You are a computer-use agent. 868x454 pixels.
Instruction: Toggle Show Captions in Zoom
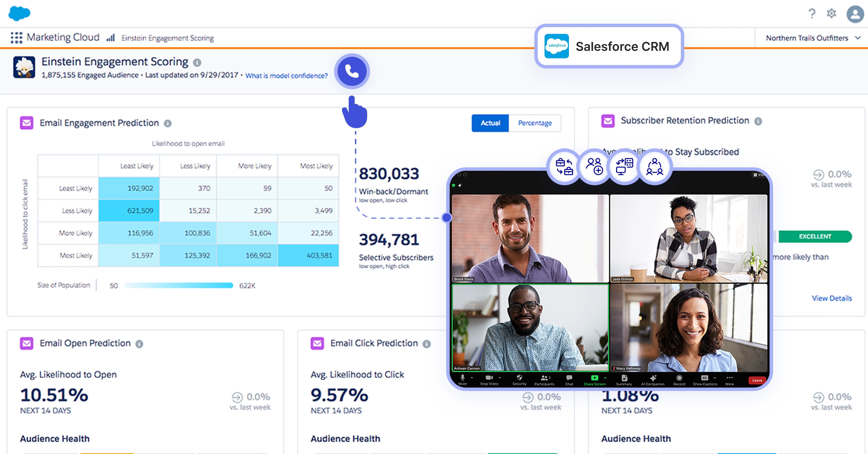pyautogui.click(x=705, y=378)
